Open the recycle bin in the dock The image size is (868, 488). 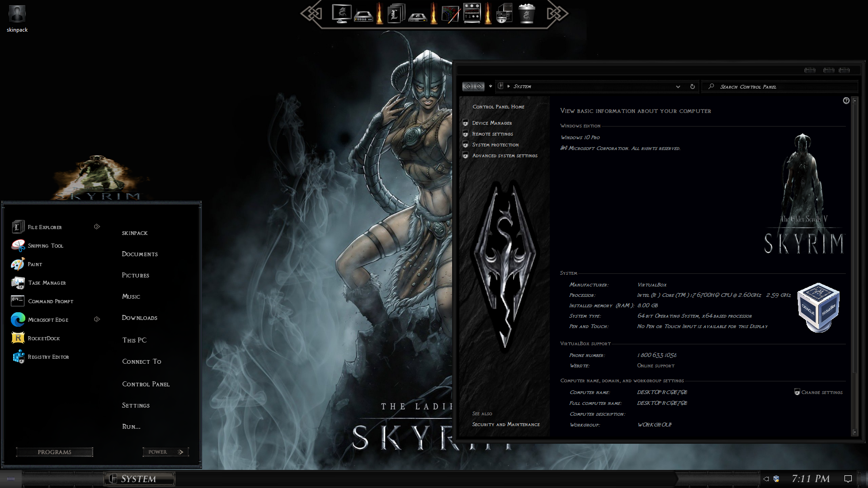[526, 14]
